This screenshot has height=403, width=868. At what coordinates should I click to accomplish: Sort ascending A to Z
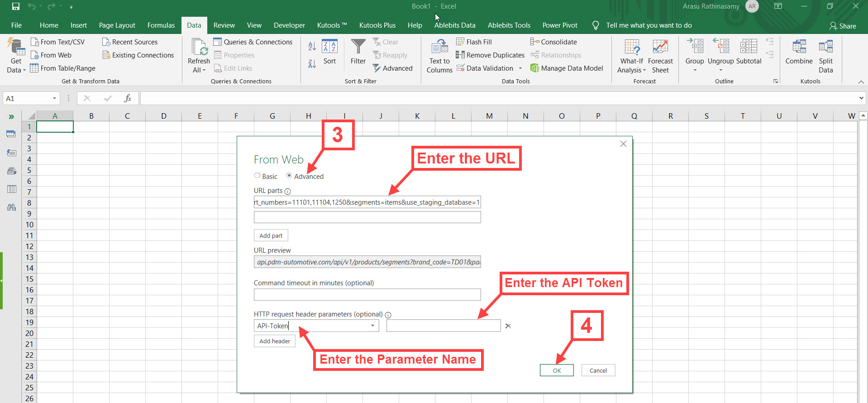(x=312, y=46)
